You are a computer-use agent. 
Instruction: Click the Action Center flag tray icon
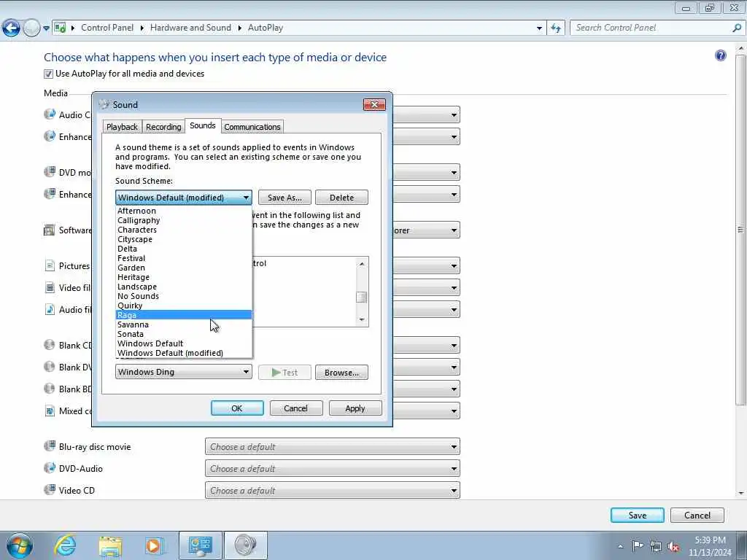point(638,546)
